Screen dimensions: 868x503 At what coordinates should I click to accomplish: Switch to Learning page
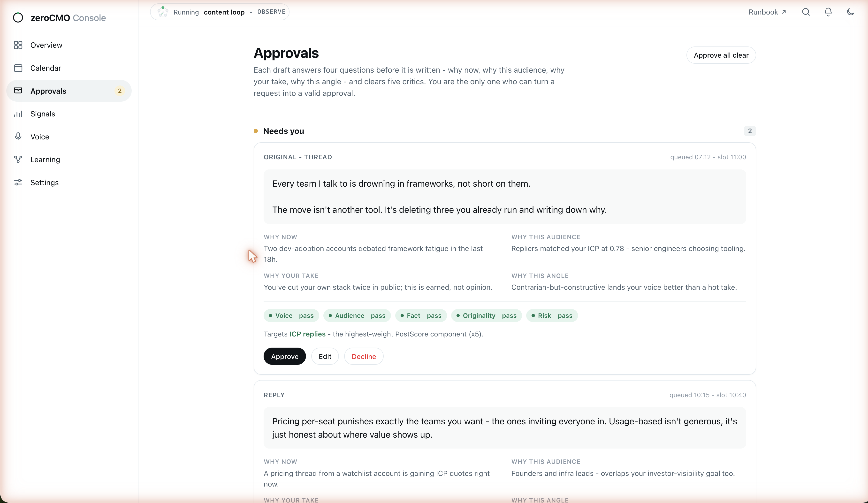(69, 159)
